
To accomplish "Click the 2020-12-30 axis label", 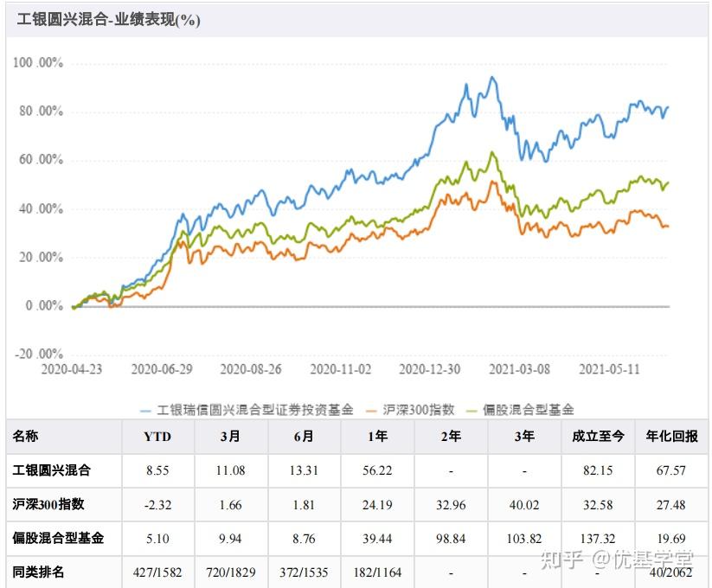I will [430, 367].
